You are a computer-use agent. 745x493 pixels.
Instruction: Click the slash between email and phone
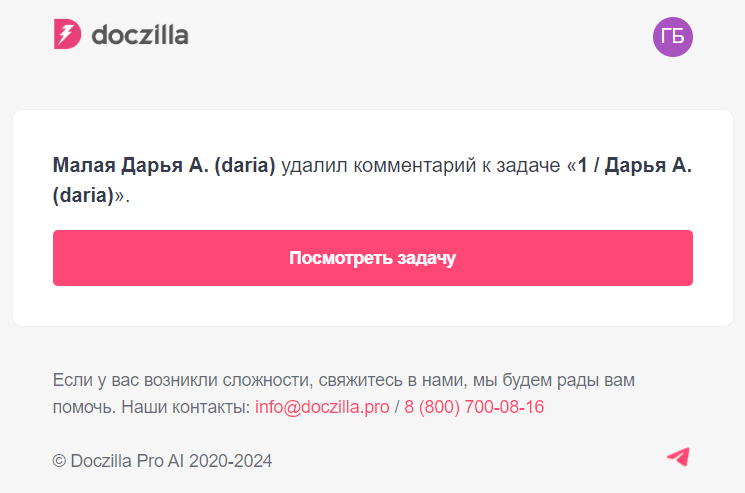(x=397, y=407)
